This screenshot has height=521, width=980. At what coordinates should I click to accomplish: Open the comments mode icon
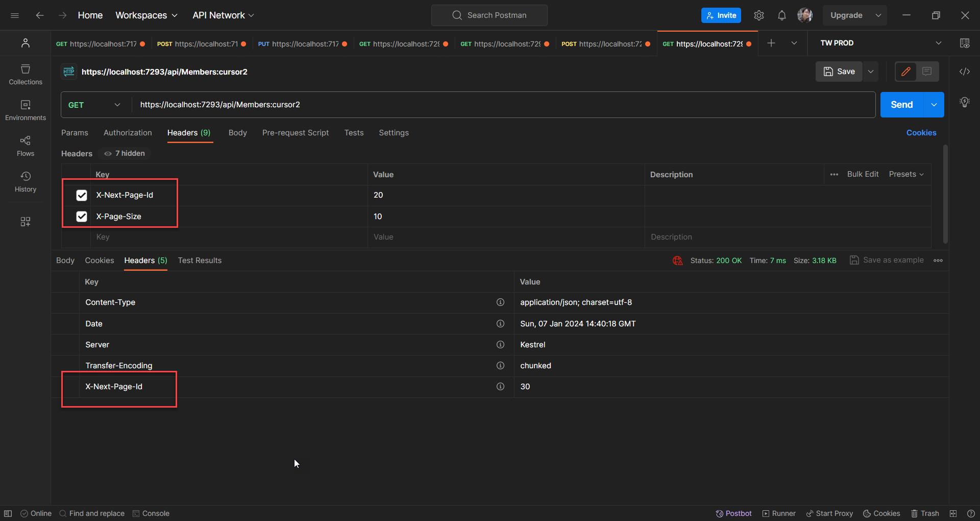pos(927,72)
